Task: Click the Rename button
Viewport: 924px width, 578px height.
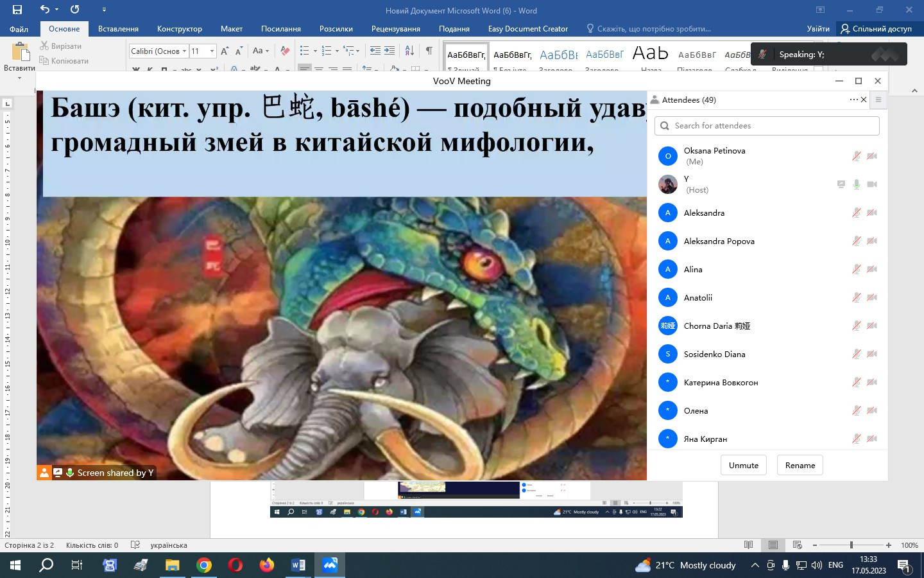Action: point(800,466)
